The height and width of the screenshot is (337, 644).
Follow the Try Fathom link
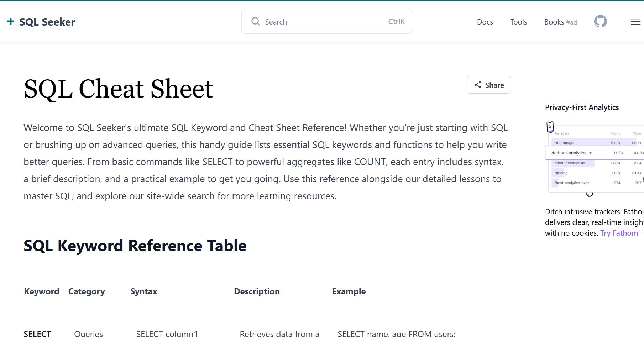(619, 233)
